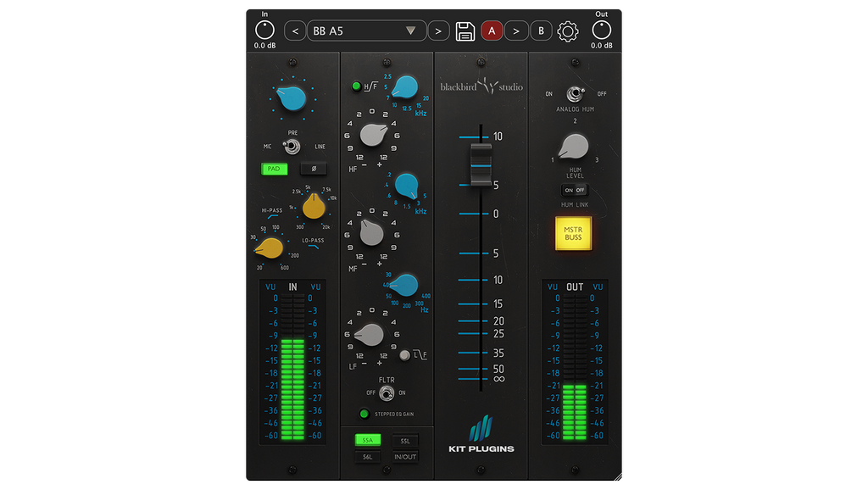Switch the PRE Mic/Line toggle

[293, 147]
